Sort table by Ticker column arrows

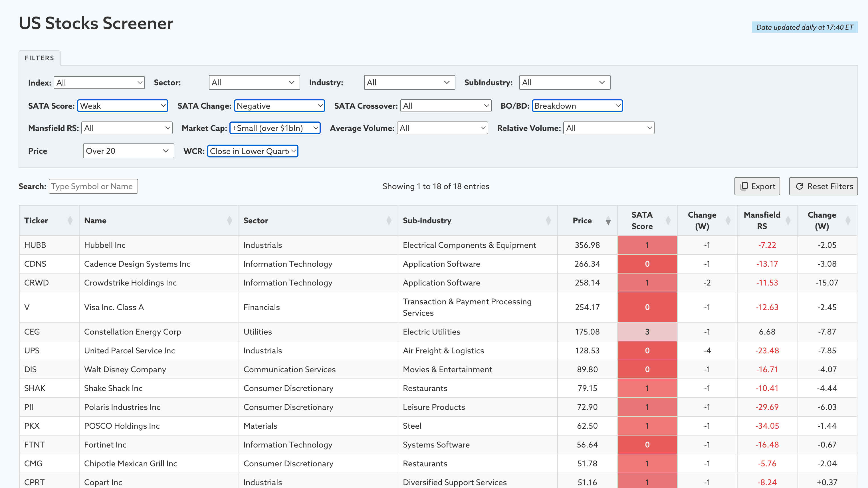(70, 220)
